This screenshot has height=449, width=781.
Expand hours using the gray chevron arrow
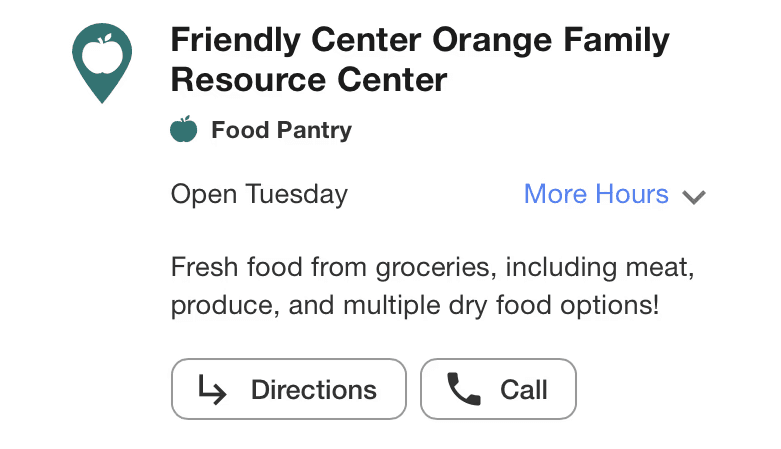694,197
